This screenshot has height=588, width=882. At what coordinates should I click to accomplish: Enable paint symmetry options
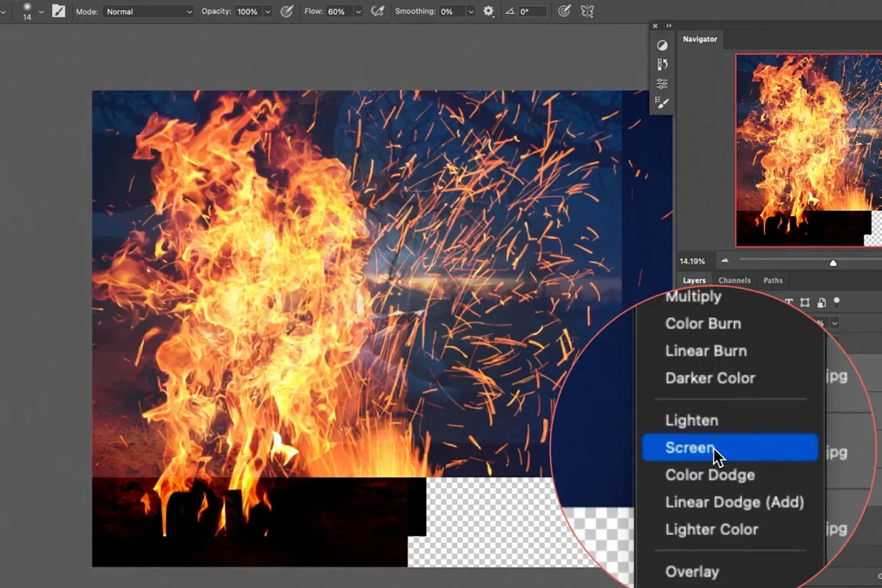tap(586, 11)
